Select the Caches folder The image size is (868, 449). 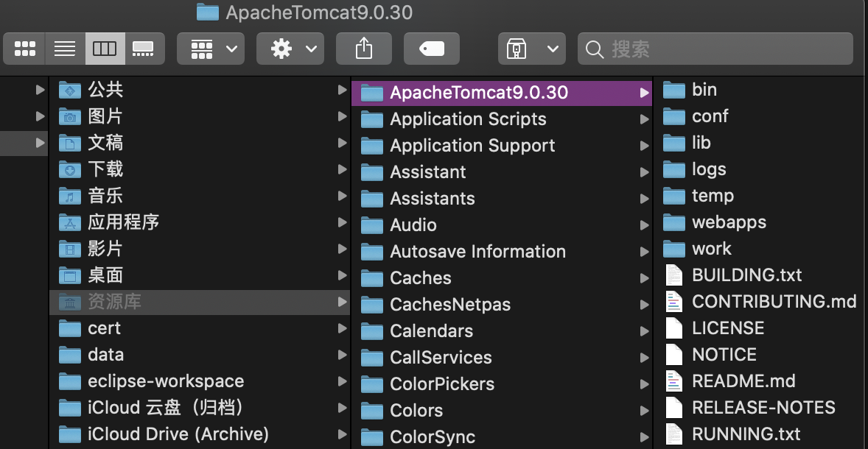pos(502,278)
